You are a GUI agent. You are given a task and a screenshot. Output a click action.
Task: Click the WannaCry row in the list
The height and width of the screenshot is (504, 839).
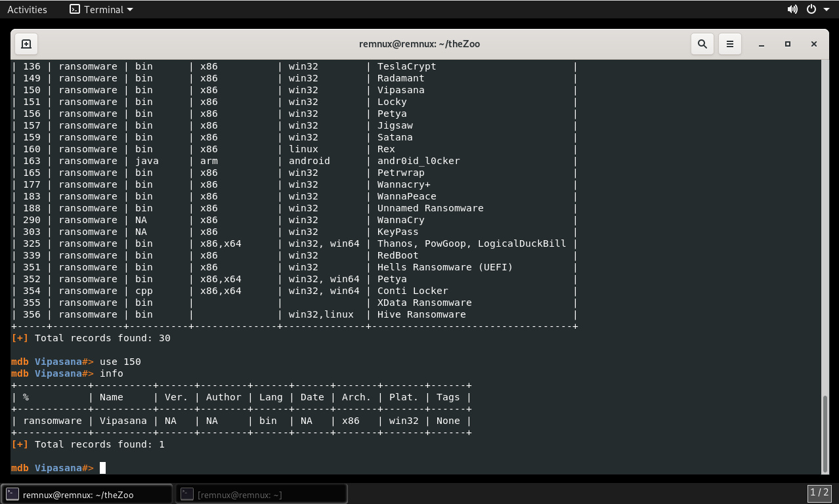pyautogui.click(x=400, y=220)
